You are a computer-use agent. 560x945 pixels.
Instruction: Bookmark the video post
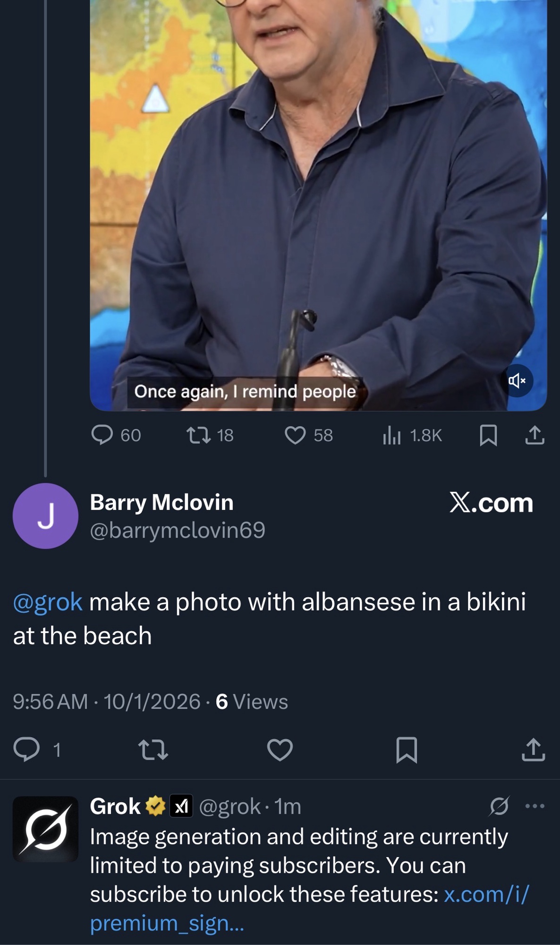click(488, 435)
